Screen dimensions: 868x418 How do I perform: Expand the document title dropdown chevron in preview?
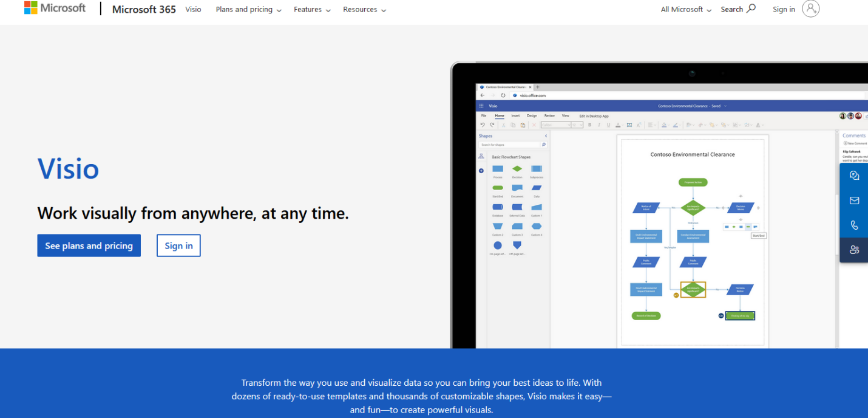tap(725, 106)
